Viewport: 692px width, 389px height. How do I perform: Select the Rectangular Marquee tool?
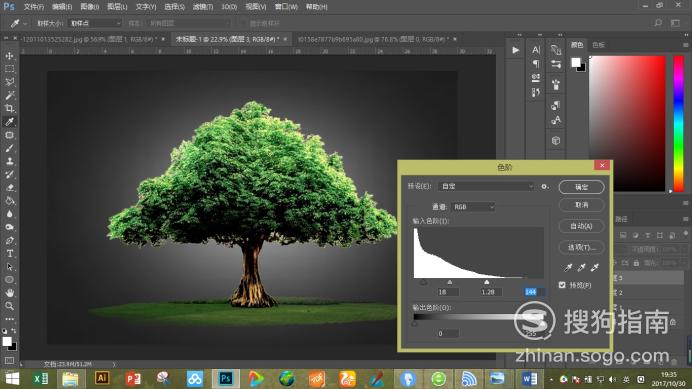tap(9, 69)
